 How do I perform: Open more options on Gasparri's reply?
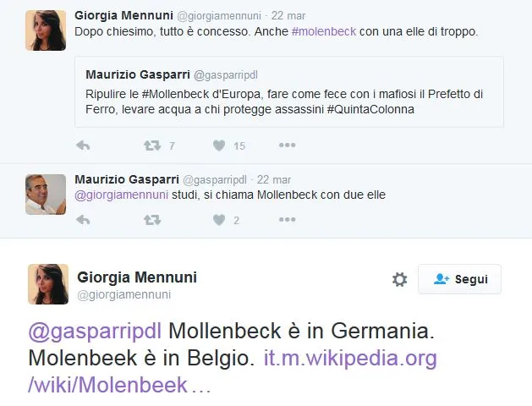click(287, 219)
